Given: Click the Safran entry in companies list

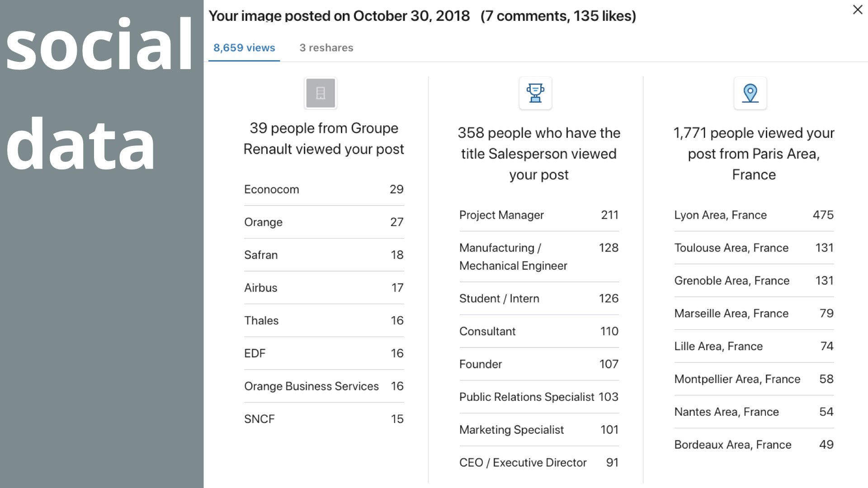Looking at the screenshot, I should coord(324,255).
